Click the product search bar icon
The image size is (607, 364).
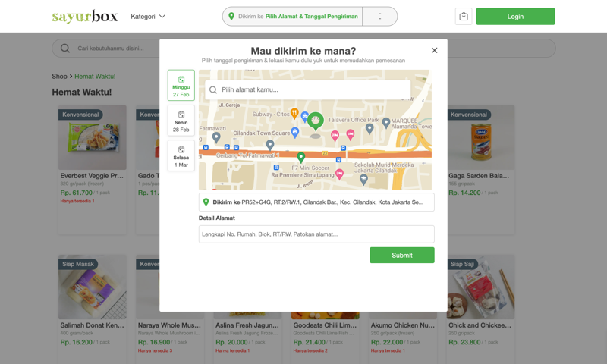click(x=65, y=49)
